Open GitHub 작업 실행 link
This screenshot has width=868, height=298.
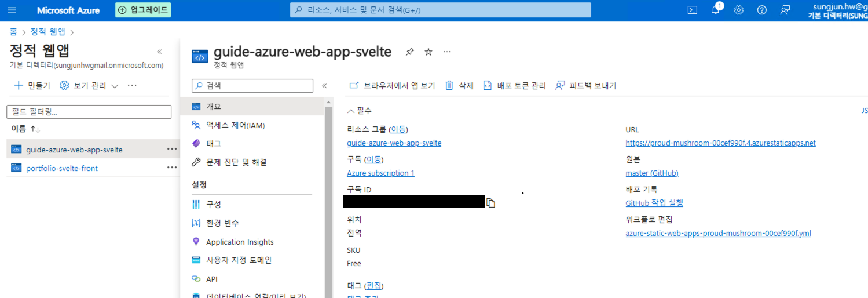point(654,203)
